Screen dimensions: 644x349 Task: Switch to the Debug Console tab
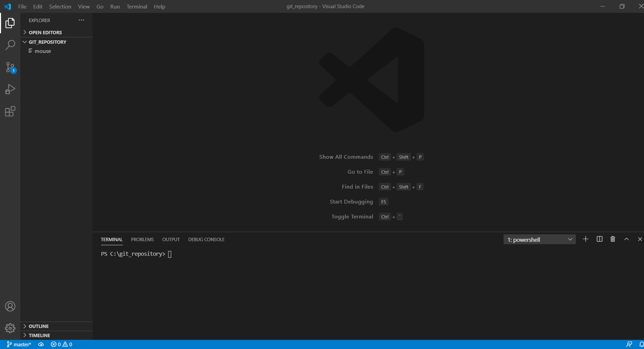click(x=206, y=239)
